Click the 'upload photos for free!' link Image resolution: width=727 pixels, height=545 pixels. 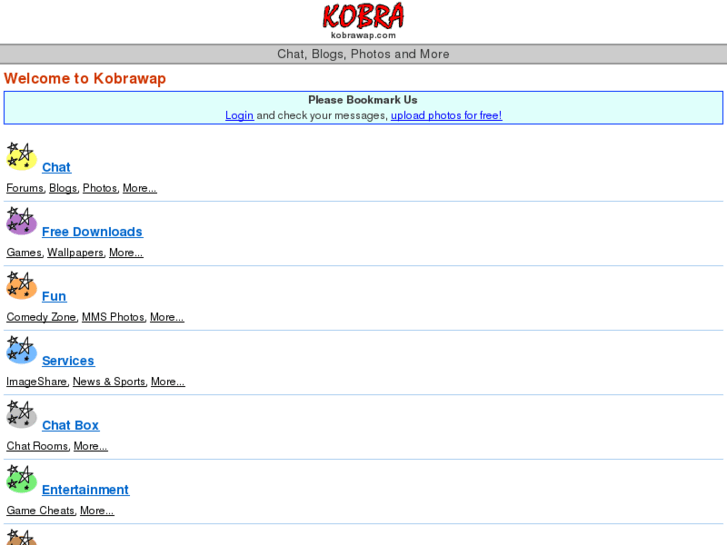(446, 115)
